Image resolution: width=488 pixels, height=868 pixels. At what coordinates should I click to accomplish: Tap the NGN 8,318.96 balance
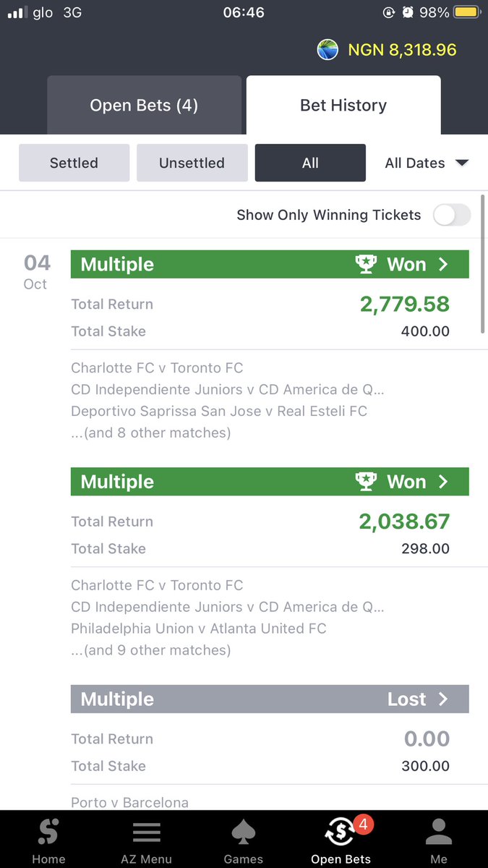point(402,50)
